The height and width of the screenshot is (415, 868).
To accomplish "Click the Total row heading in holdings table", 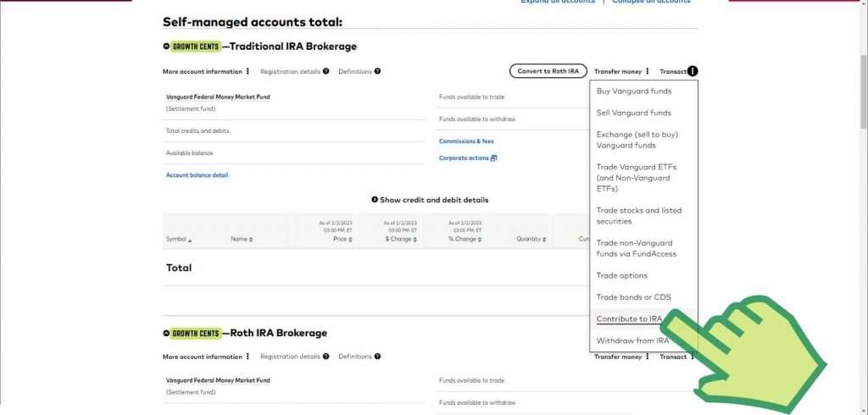I will point(179,268).
